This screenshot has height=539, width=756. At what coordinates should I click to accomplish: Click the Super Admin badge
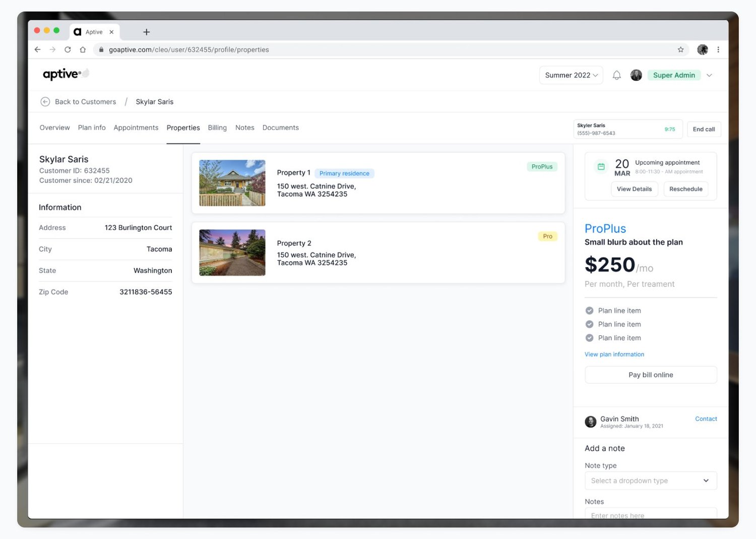pos(674,75)
